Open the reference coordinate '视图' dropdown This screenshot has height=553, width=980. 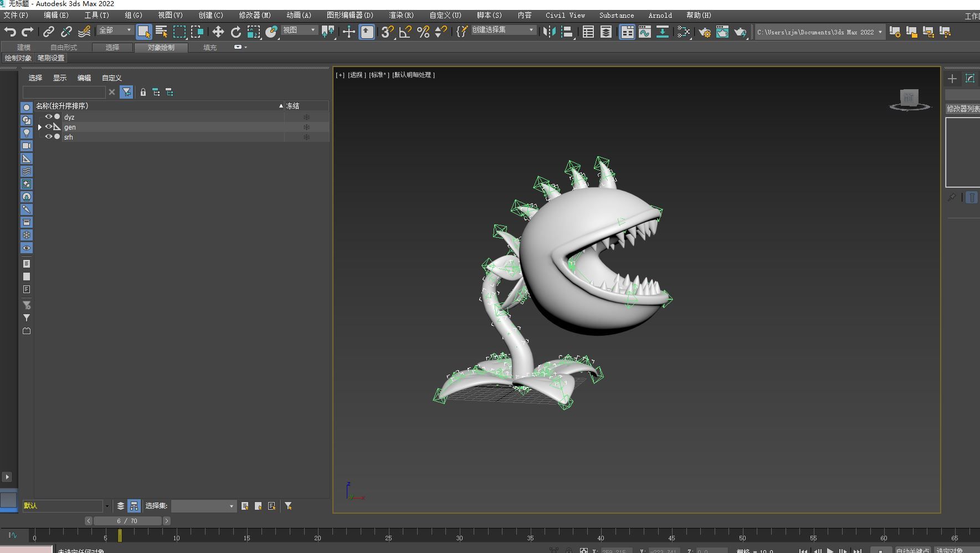[300, 30]
